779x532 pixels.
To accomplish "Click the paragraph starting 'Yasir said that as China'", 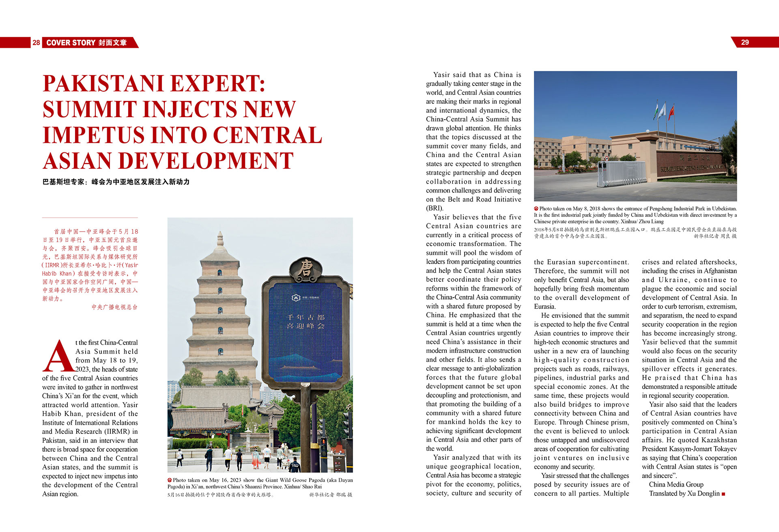I will tap(473, 142).
